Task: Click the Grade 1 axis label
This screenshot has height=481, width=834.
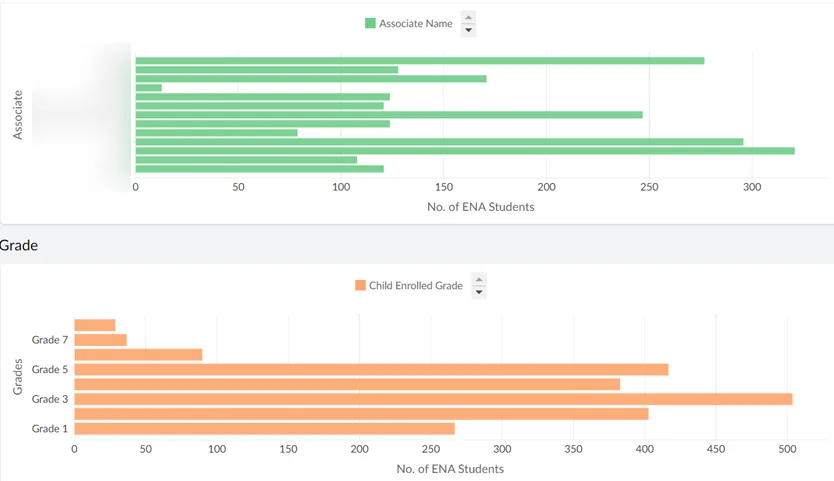Action: pyautogui.click(x=50, y=429)
